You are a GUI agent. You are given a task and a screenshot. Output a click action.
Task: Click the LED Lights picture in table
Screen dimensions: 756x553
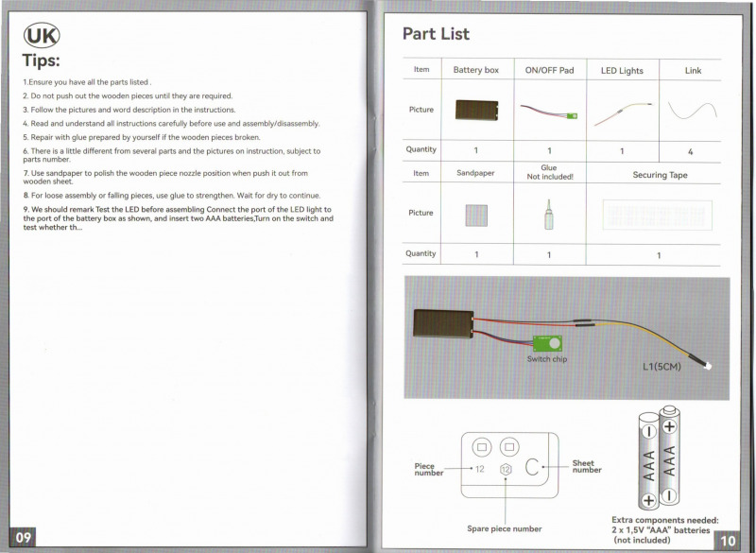(621, 112)
